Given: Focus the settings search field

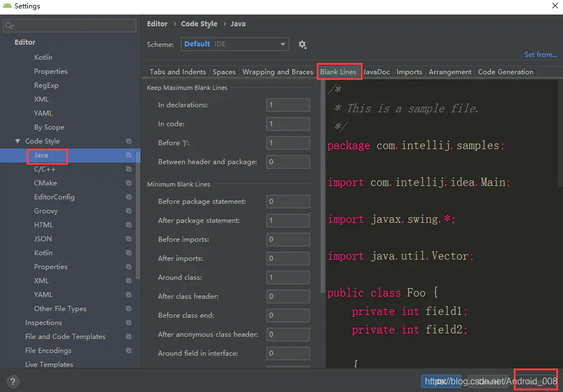Looking at the screenshot, I should click(x=70, y=26).
